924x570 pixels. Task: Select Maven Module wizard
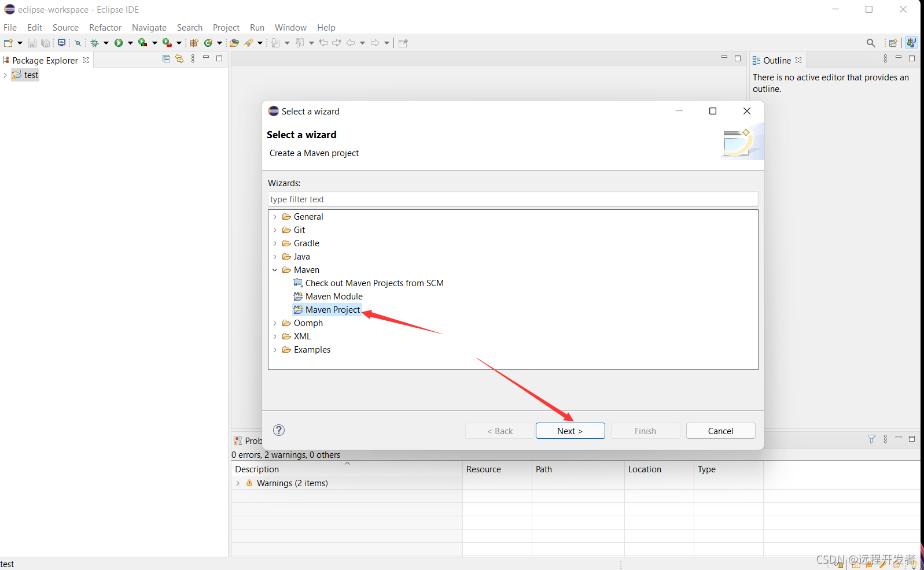click(x=328, y=297)
